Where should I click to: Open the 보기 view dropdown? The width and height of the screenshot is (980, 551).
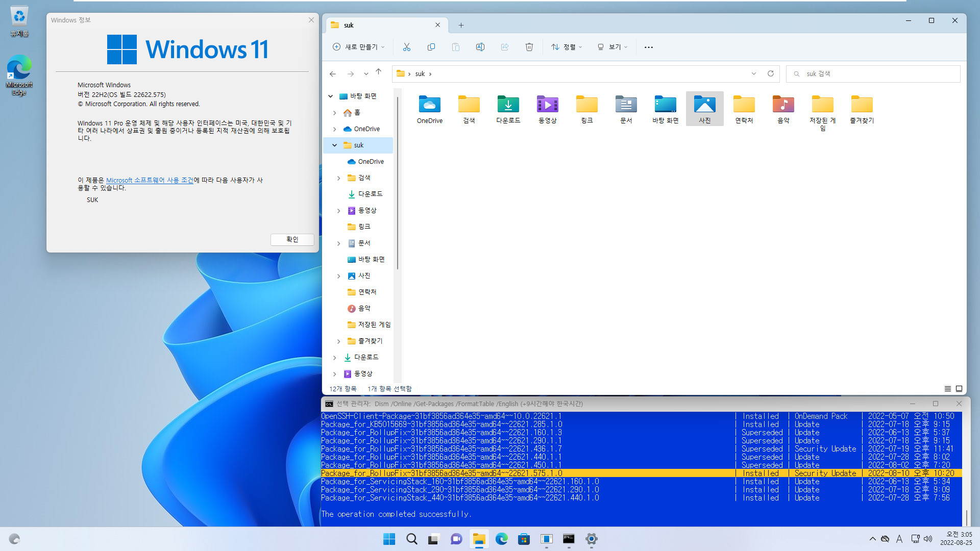[x=612, y=47]
